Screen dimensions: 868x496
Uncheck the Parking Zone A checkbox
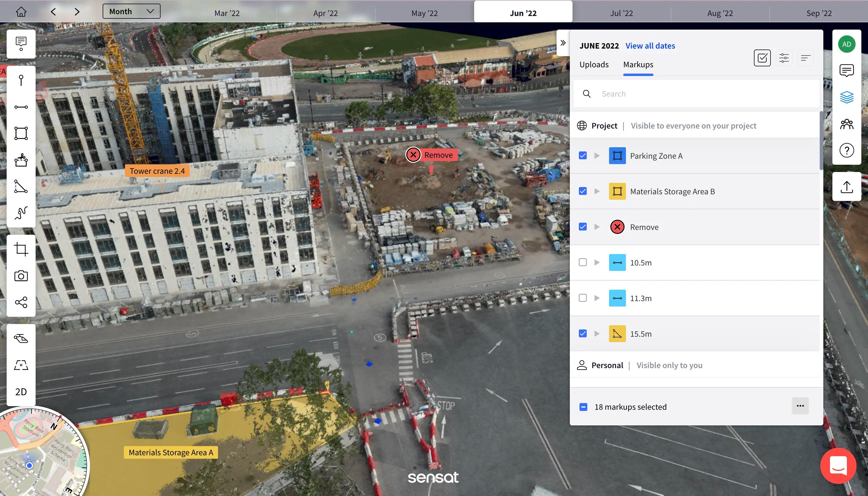[583, 156]
